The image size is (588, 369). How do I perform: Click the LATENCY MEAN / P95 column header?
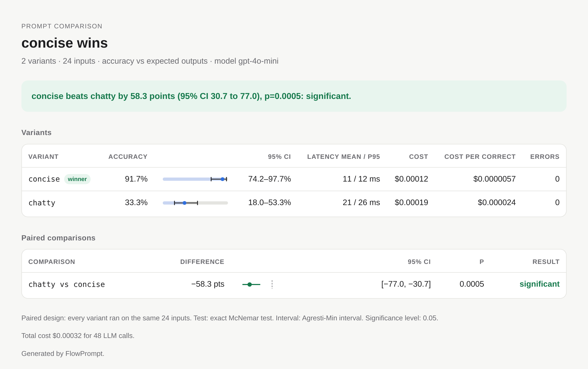point(343,157)
